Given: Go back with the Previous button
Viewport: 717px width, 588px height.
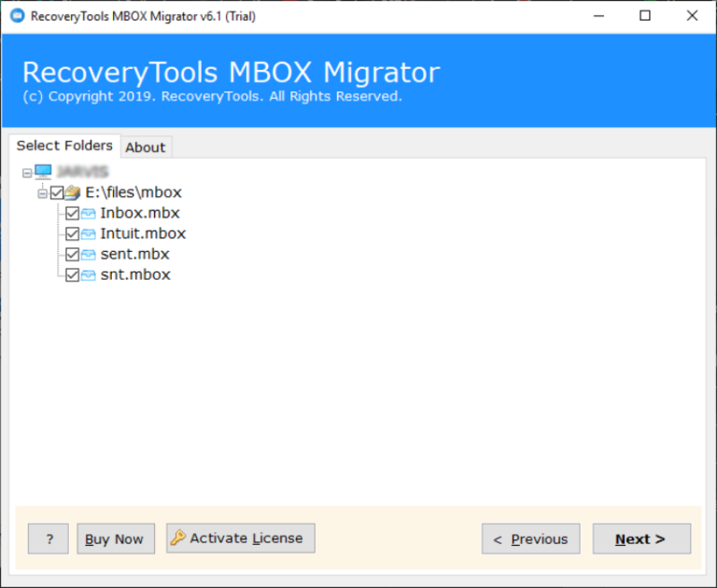Looking at the screenshot, I should (x=530, y=539).
